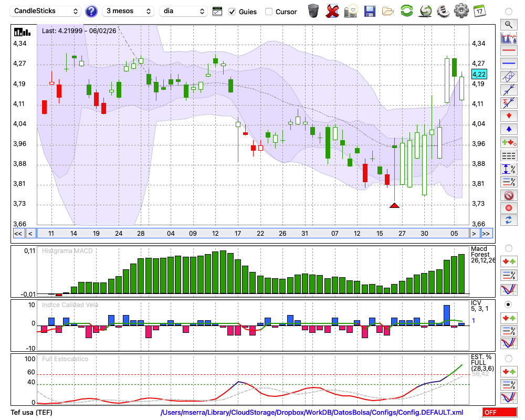Click the green circular arrows refresh icon
The image size is (525, 420).
click(406, 10)
